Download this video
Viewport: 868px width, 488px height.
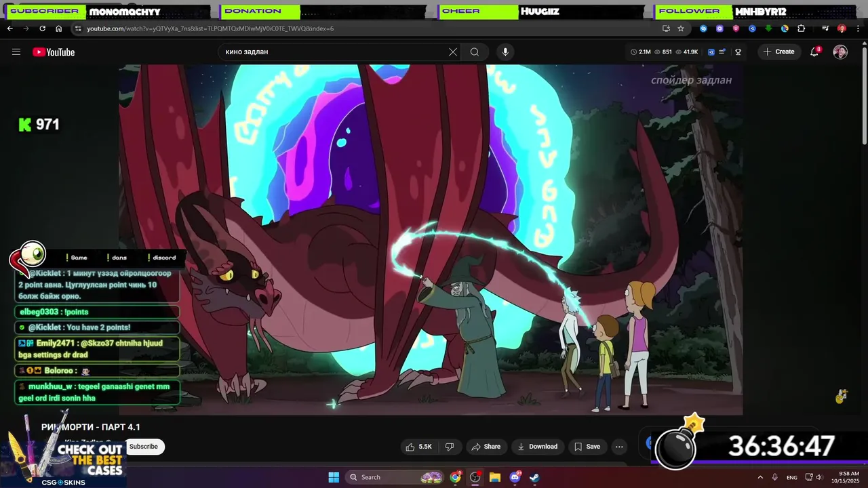(537, 447)
